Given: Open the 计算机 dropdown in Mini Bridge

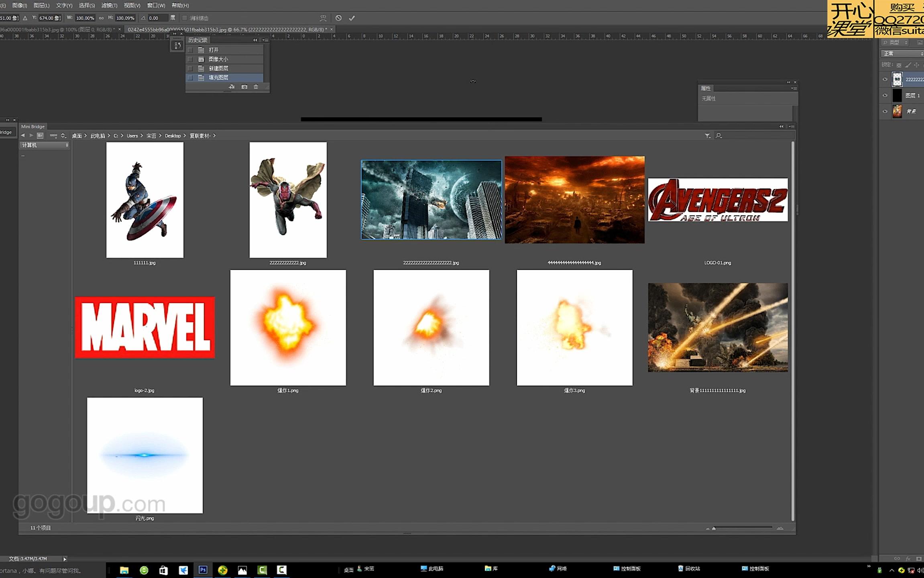Looking at the screenshot, I should (x=45, y=145).
